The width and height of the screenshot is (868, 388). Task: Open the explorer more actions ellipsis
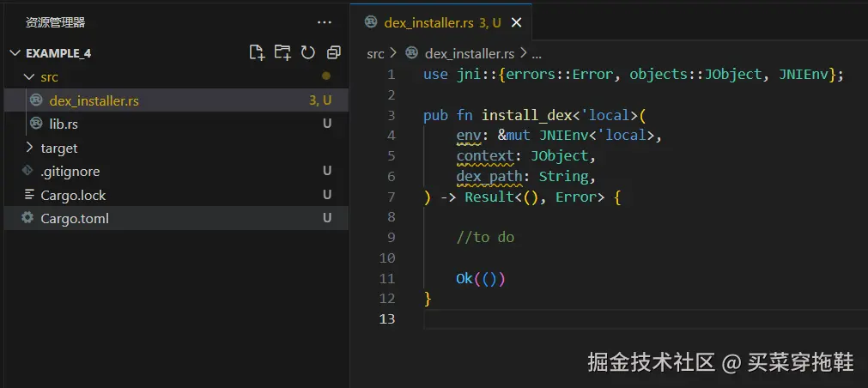(x=324, y=22)
